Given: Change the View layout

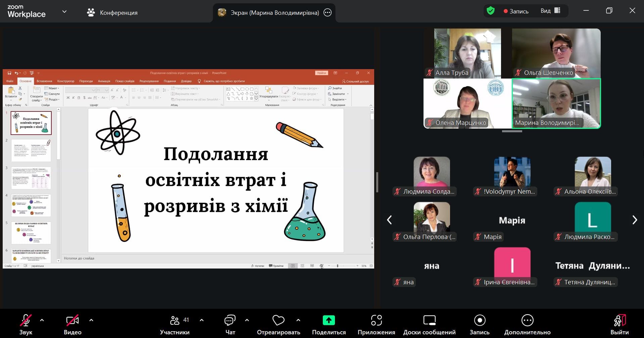Looking at the screenshot, I should [x=550, y=11].
